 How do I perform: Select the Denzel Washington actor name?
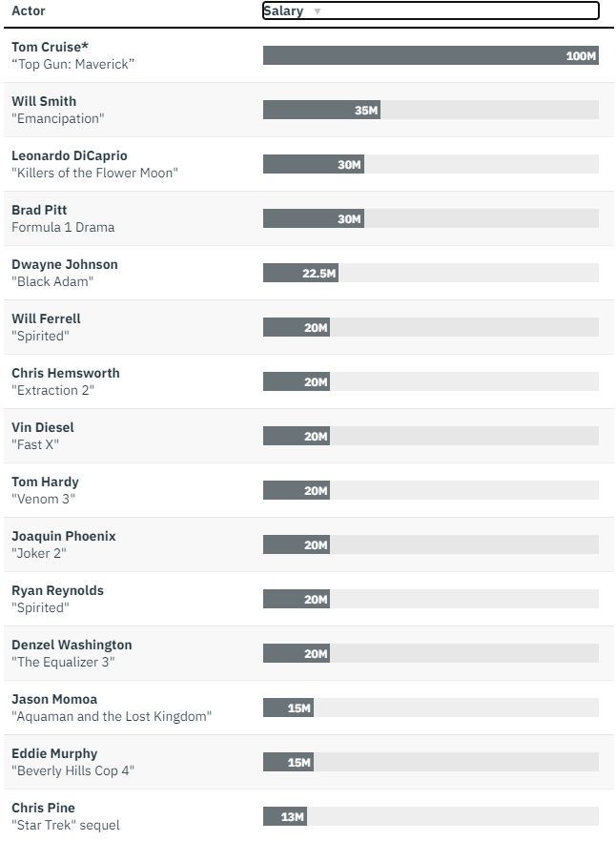(x=72, y=645)
